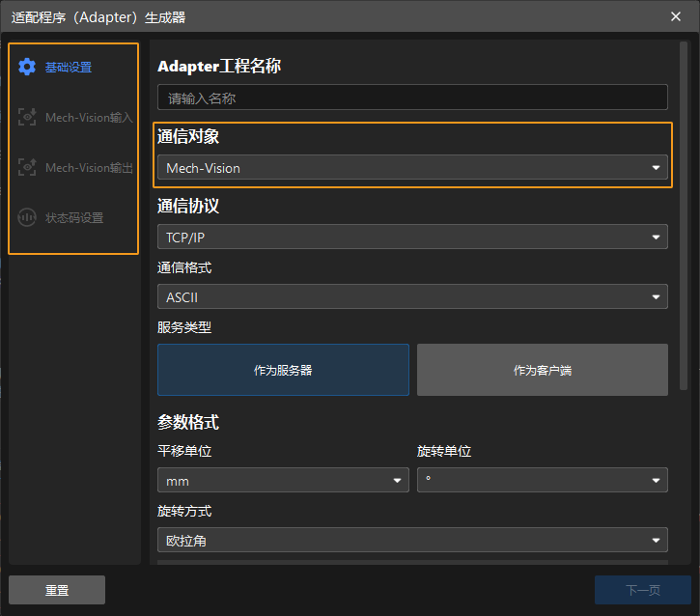
Task: Open the 旋转单位 degree dropdown
Action: coord(542,481)
